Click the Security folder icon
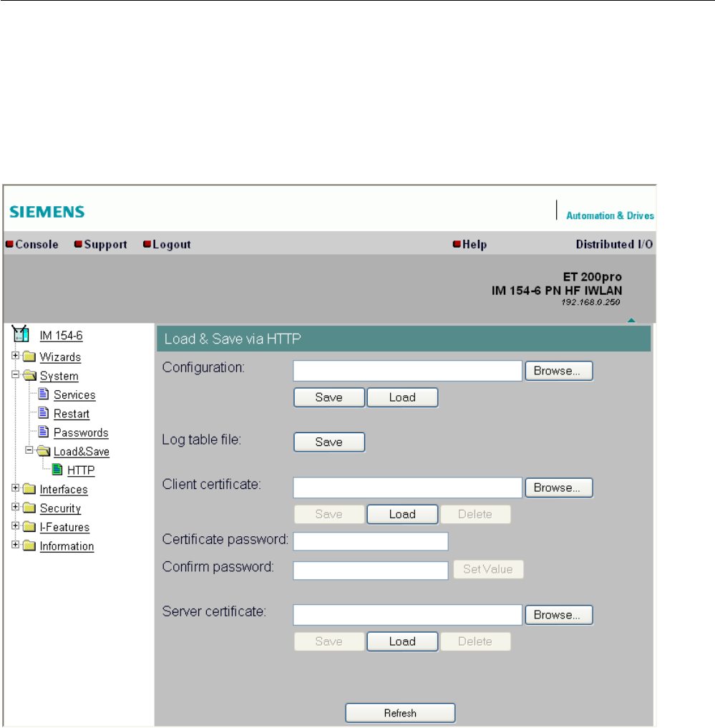Image resolution: width=715 pixels, height=728 pixels. (29, 508)
